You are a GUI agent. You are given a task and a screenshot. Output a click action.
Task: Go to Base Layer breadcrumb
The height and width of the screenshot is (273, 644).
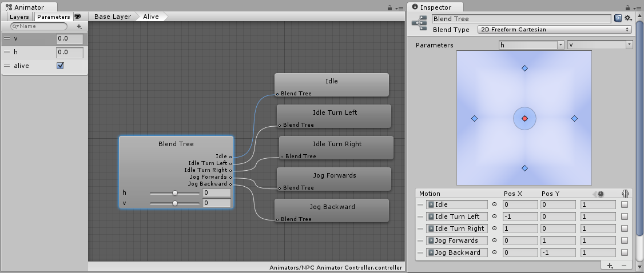click(x=112, y=17)
